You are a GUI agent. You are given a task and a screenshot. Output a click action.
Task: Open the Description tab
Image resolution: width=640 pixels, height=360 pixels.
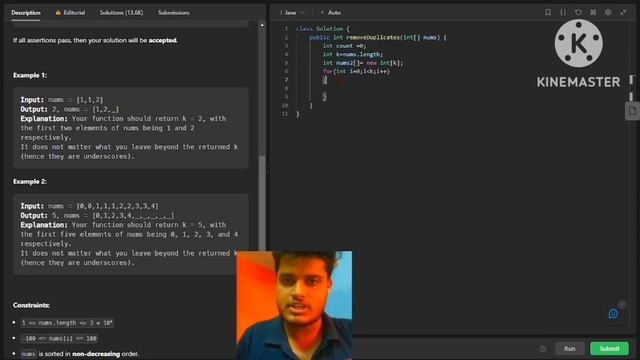tap(26, 13)
